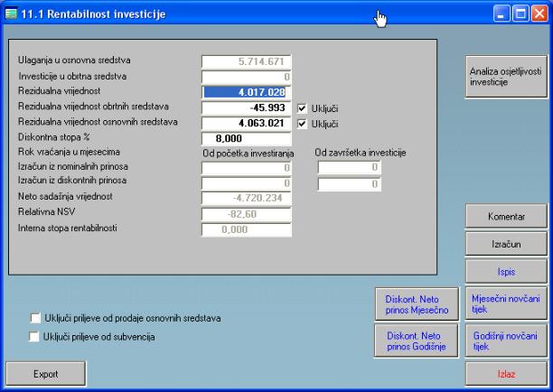Toggle Uključi for rezidualna vrijednost obrtnih sredstava
The height and width of the screenshot is (392, 553).
pyautogui.click(x=302, y=108)
